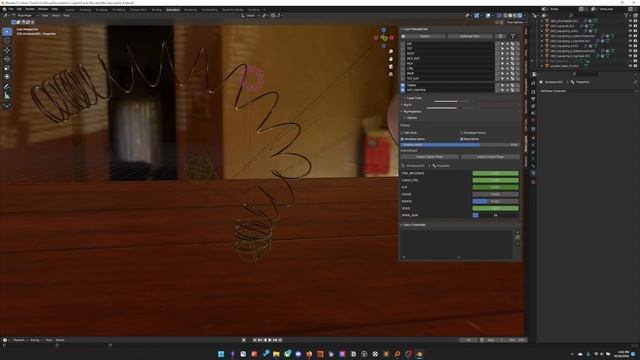Open the Global transform orientation dropdown
640x360 pixels.
pos(250,16)
